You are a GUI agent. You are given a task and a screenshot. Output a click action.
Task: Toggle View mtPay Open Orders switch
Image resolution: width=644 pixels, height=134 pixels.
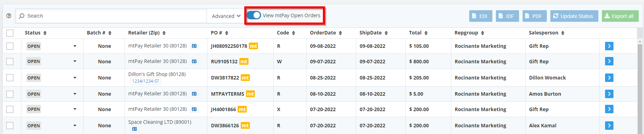[254, 15]
